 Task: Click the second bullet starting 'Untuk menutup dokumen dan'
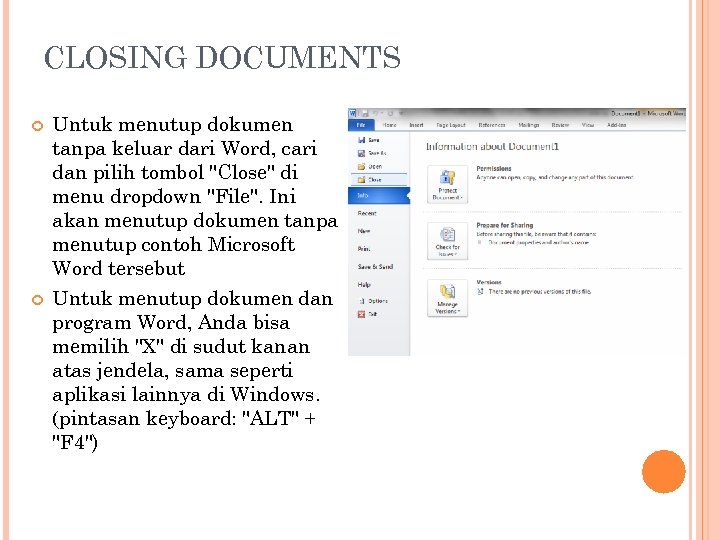(x=192, y=371)
